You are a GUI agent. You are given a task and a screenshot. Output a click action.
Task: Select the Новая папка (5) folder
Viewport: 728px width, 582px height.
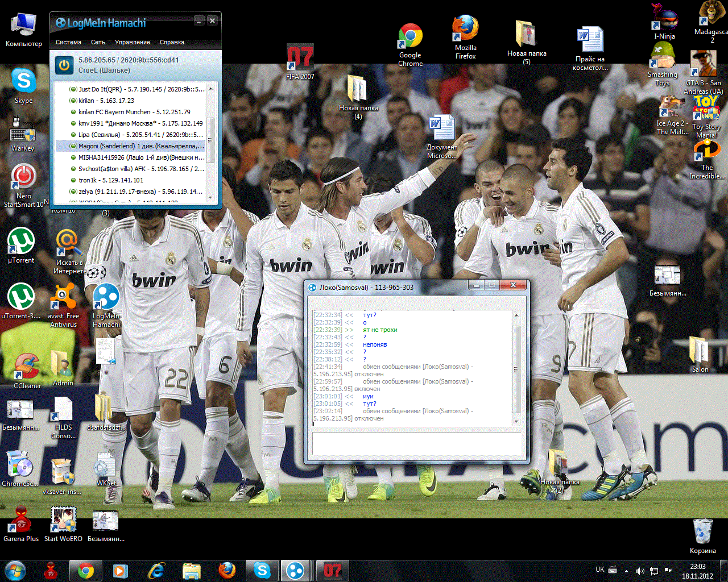coord(527,43)
